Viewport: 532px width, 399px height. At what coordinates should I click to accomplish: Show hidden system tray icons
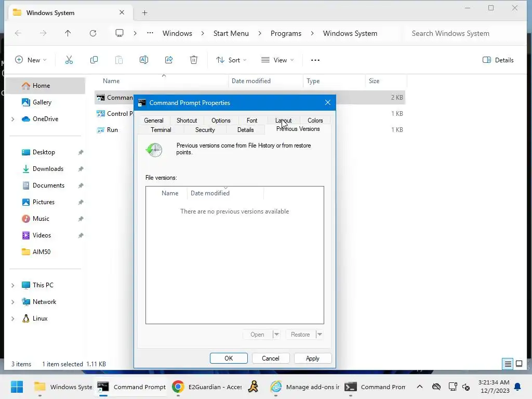tap(420, 387)
